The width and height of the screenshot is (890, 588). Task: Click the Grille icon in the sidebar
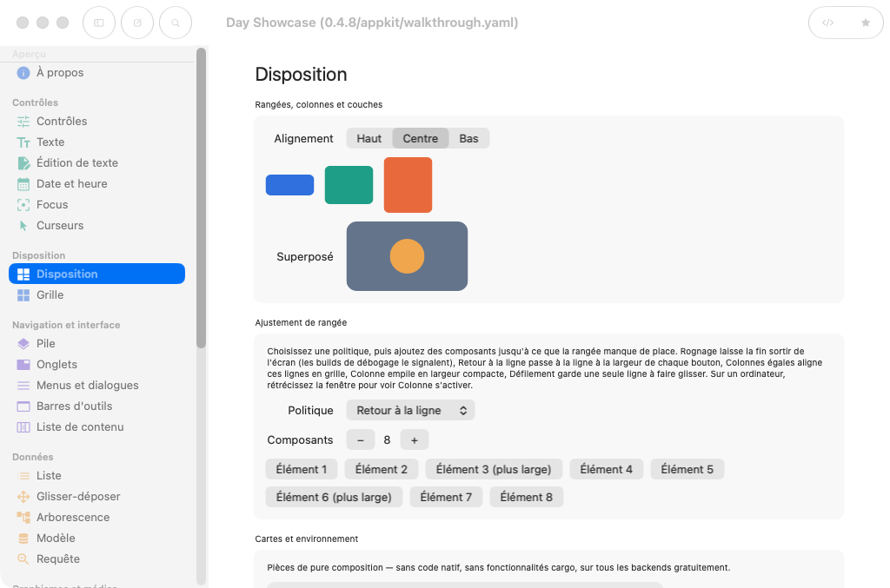pos(23,294)
